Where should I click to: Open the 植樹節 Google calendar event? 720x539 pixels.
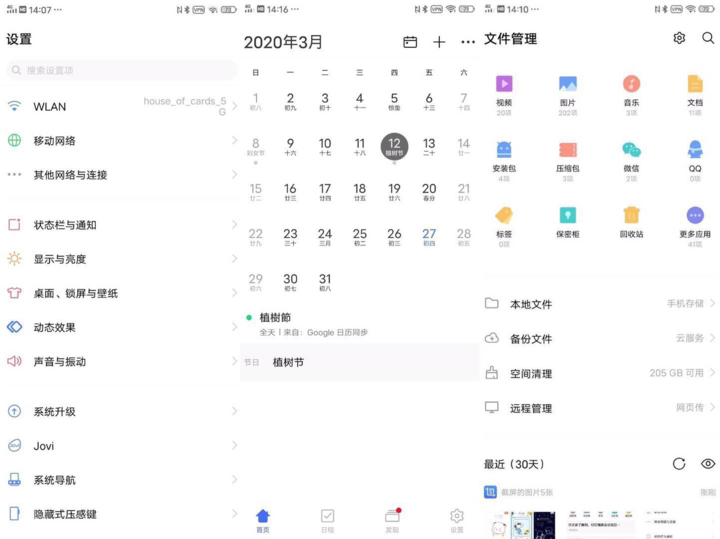(x=359, y=324)
